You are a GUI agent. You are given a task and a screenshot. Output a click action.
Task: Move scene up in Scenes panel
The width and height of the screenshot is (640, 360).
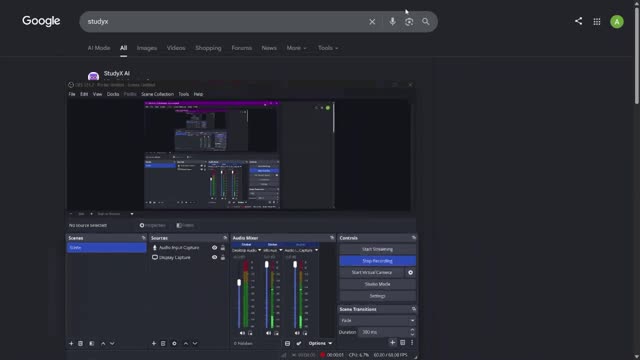tap(103, 343)
